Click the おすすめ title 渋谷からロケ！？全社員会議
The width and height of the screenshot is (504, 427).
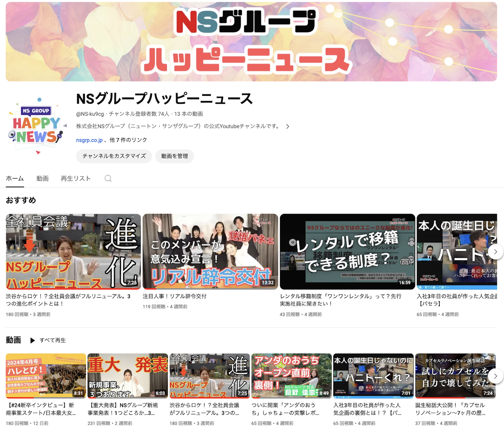(x=68, y=300)
